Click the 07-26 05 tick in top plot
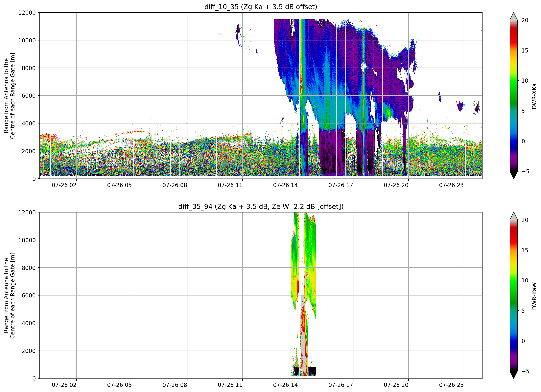541x392 pixels. (x=120, y=185)
